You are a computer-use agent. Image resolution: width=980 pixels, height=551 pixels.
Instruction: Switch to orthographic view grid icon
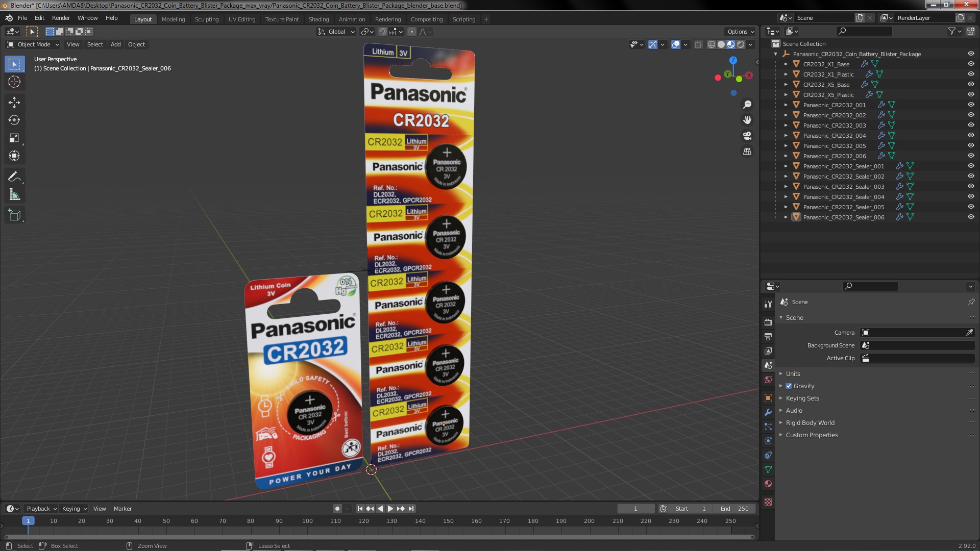pyautogui.click(x=747, y=152)
